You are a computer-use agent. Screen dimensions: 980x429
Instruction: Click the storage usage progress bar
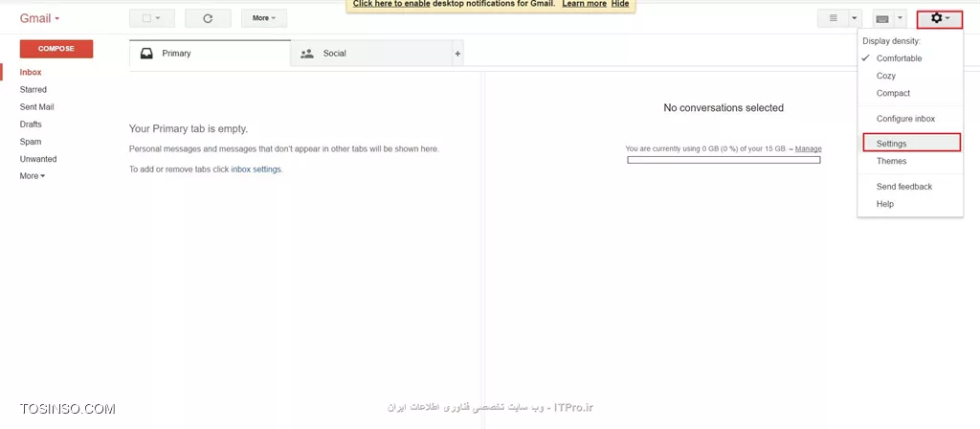[x=724, y=160]
